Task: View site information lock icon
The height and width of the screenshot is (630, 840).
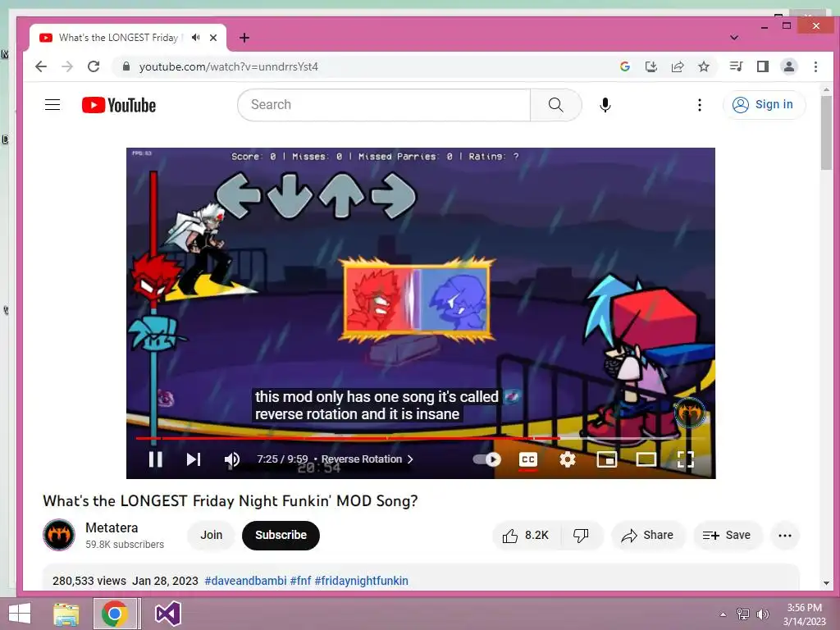Action: click(126, 66)
